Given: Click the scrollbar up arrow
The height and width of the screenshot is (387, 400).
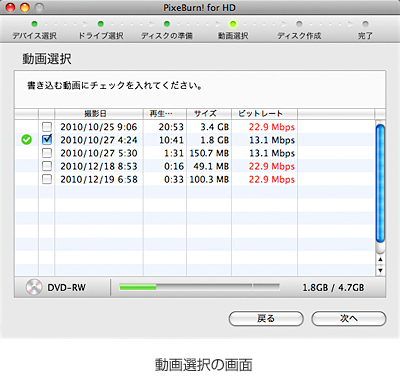Looking at the screenshot, I should [x=380, y=259].
